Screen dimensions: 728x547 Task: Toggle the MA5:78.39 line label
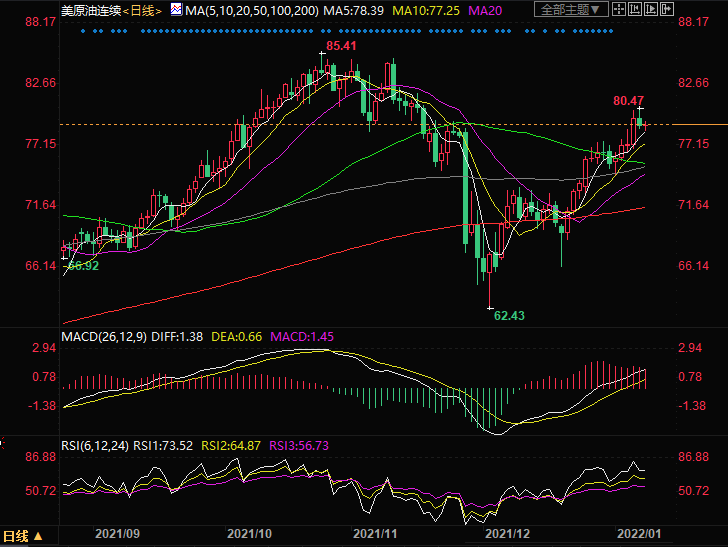coord(352,10)
